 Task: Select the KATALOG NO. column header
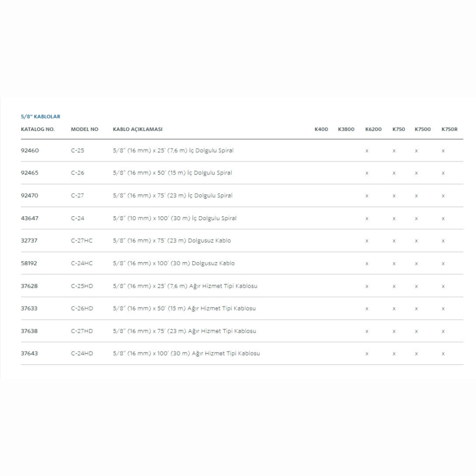click(38, 129)
